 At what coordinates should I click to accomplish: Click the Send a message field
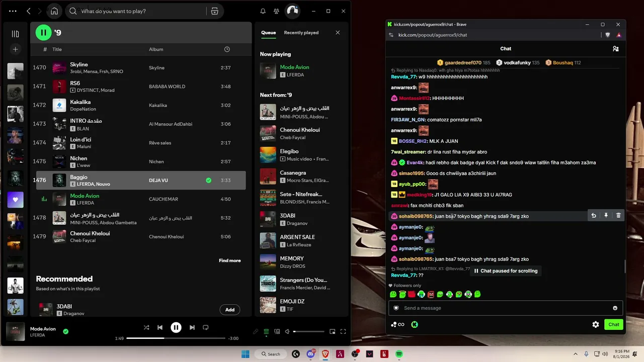click(506, 308)
